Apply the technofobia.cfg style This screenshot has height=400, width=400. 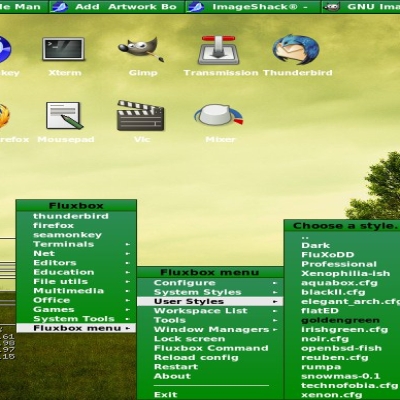[342, 385]
